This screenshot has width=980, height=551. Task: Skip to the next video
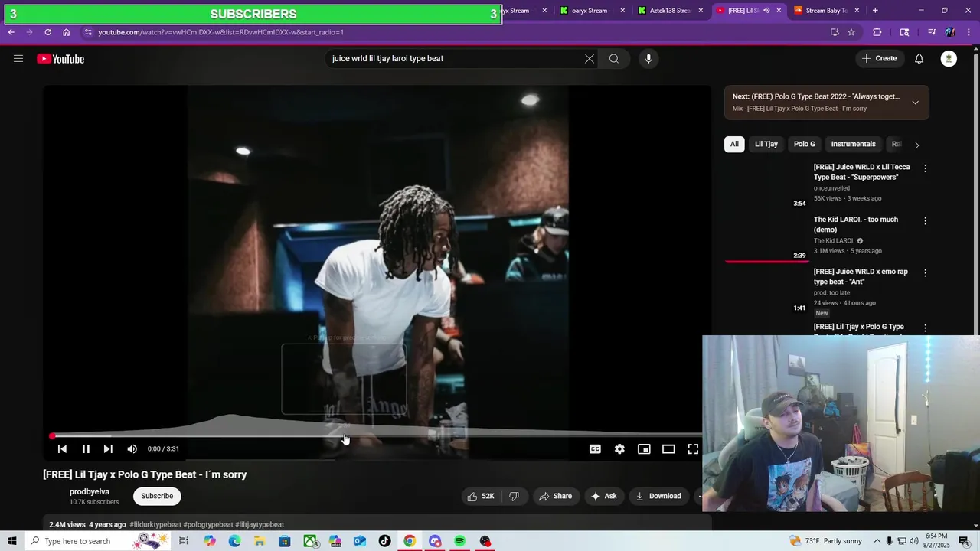pos(108,449)
